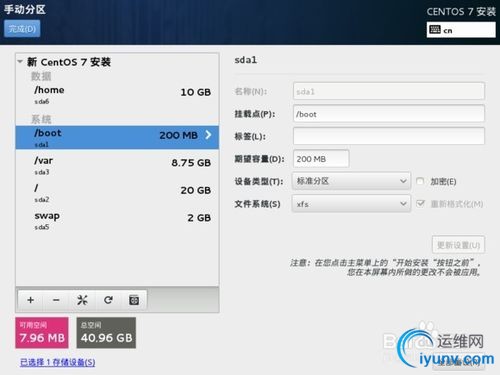Select the /var 8.75 GB partition

117,165
